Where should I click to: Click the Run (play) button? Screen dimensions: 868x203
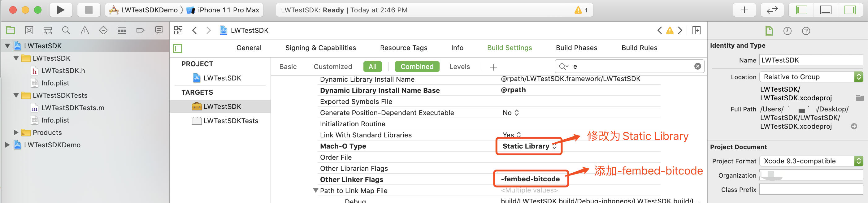[61, 10]
